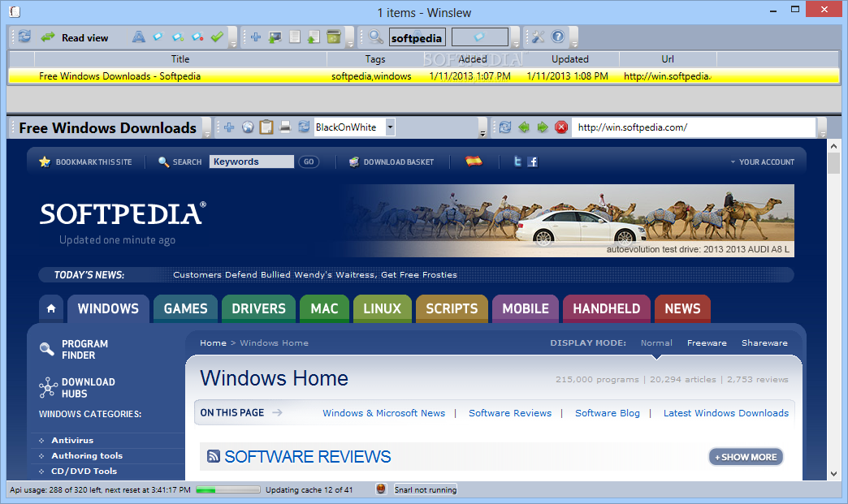Click the plain blue tag icon
Viewport: 848px width, 504px height.
click(158, 37)
